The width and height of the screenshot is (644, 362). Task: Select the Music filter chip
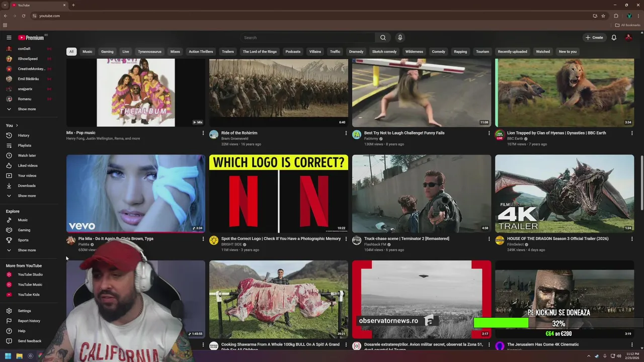pyautogui.click(x=88, y=51)
